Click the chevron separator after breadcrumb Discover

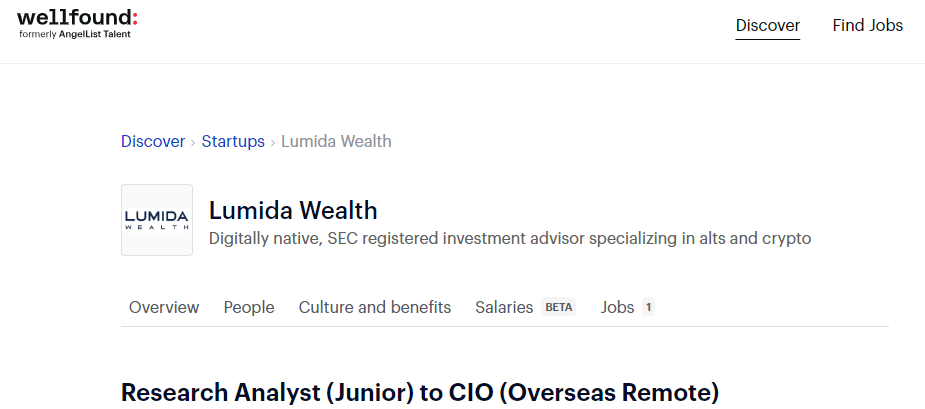pos(193,142)
